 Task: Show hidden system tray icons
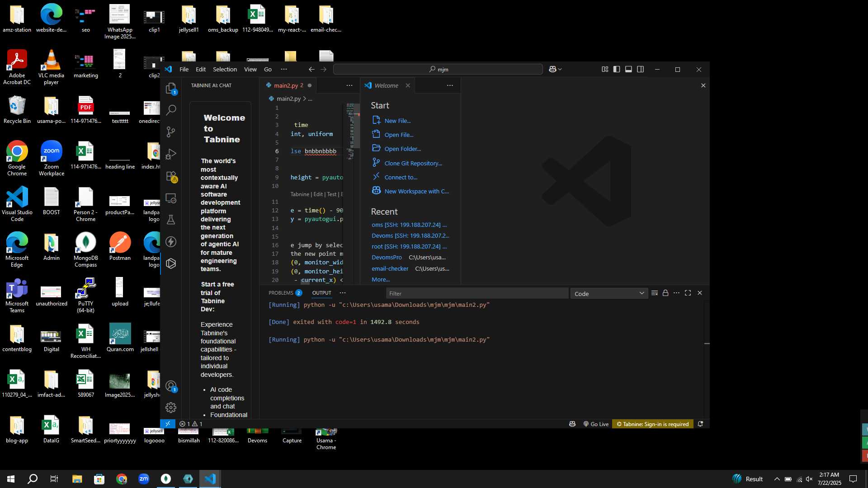click(777, 479)
